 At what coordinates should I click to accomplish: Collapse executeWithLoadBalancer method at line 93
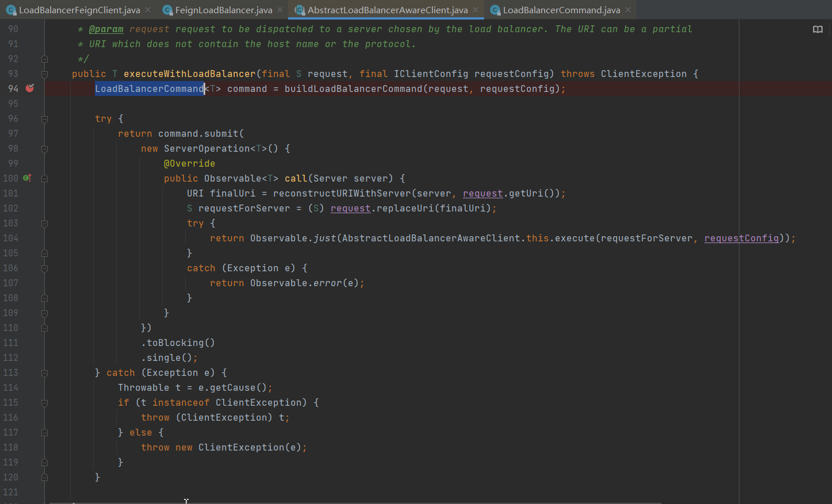click(x=44, y=74)
